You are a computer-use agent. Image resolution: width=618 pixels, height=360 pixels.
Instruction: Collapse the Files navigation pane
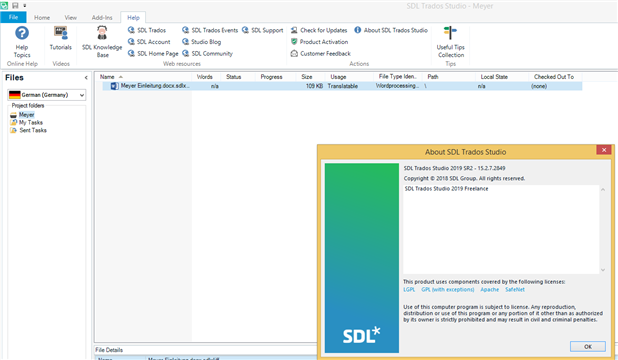pyautogui.click(x=86, y=78)
